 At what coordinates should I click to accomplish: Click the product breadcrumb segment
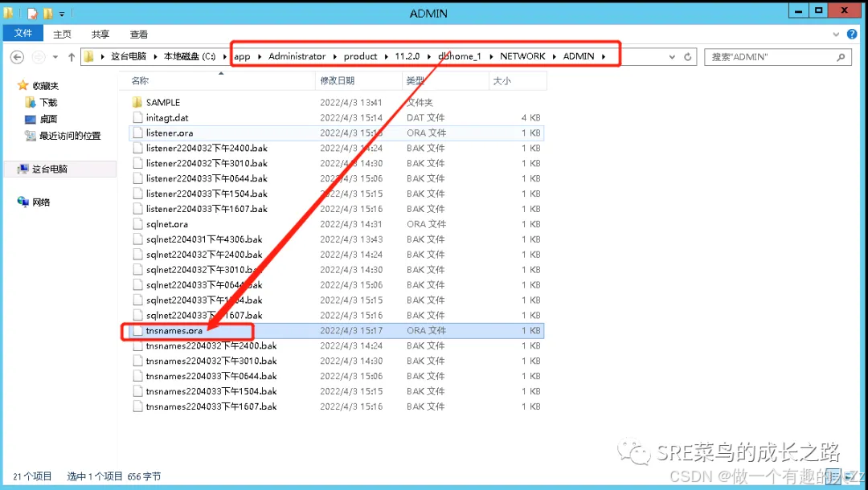[360, 56]
